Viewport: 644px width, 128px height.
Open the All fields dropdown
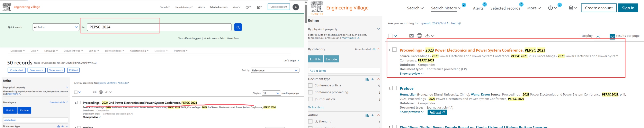(x=56, y=27)
